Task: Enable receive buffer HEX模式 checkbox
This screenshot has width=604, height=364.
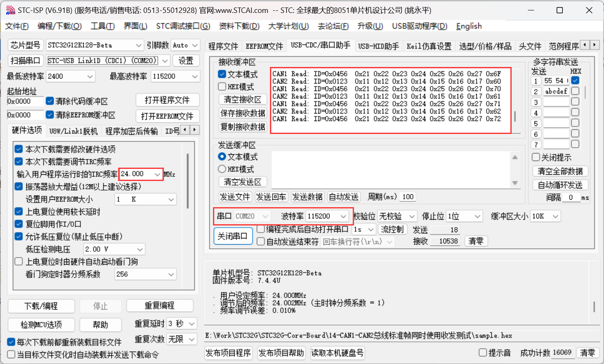Action: tap(222, 87)
